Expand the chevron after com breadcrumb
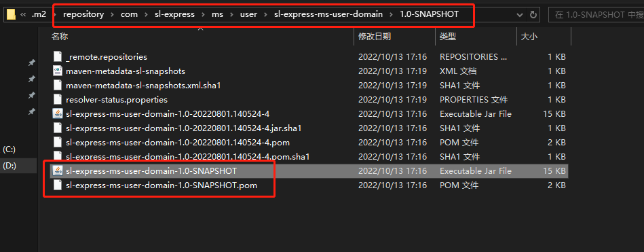The width and height of the screenshot is (644, 252). coord(145,14)
